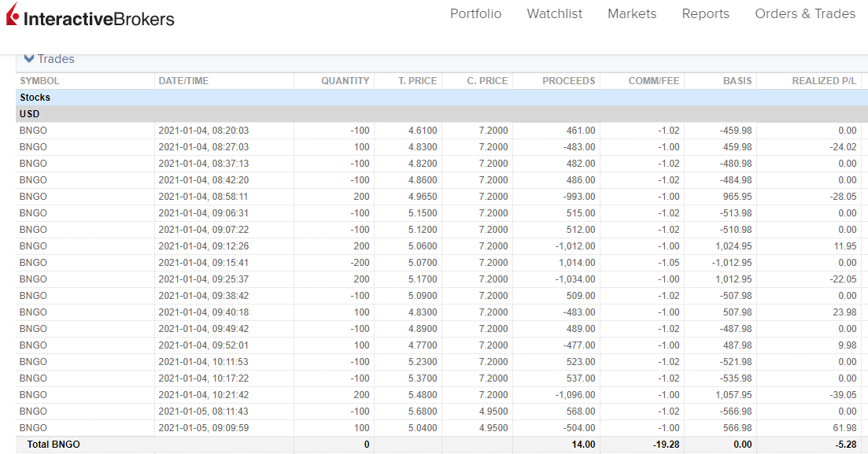Image resolution: width=868 pixels, height=454 pixels.
Task: Click basis value 1,024.95
Action: [x=733, y=246]
